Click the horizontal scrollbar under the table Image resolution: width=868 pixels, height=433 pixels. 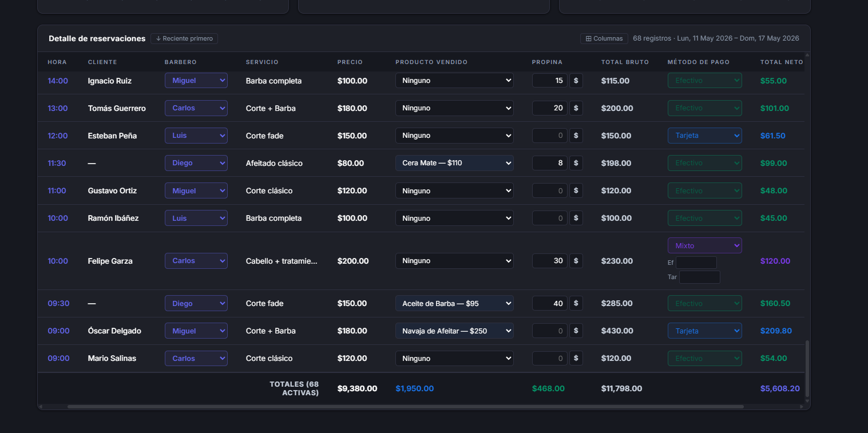click(x=405, y=407)
